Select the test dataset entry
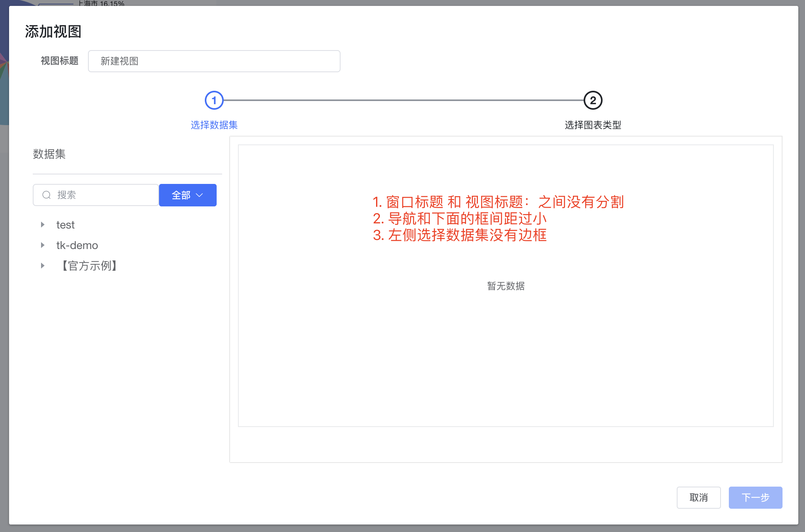This screenshot has width=805, height=532. coord(65,225)
